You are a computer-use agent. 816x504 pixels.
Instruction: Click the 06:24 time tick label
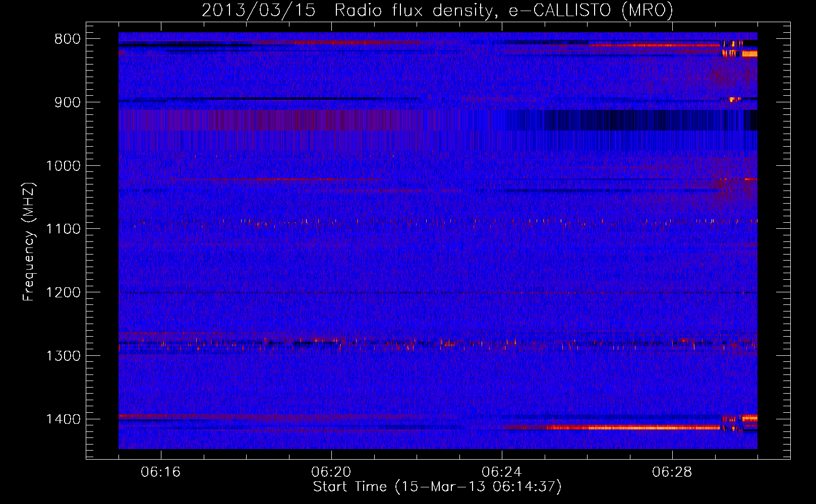502,472
